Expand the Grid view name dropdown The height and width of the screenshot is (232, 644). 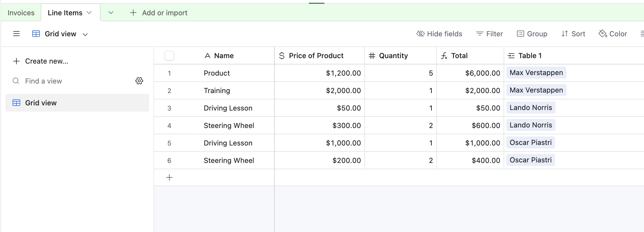click(x=85, y=34)
